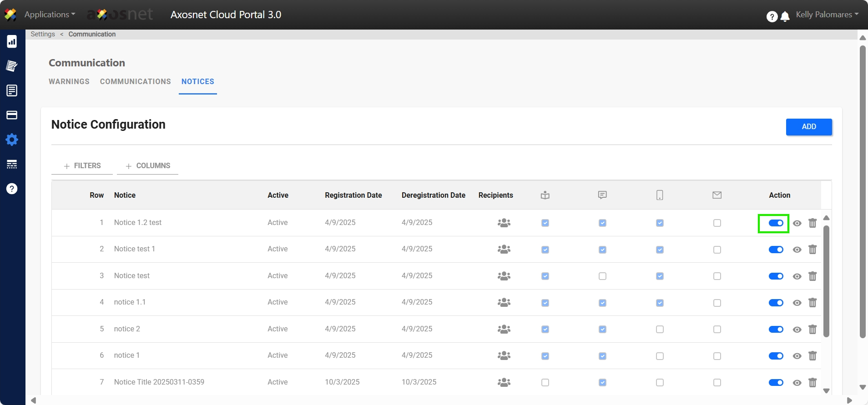This screenshot has height=405, width=868.
Task: Open the dashboard chart icon in sidebar
Action: point(12,42)
